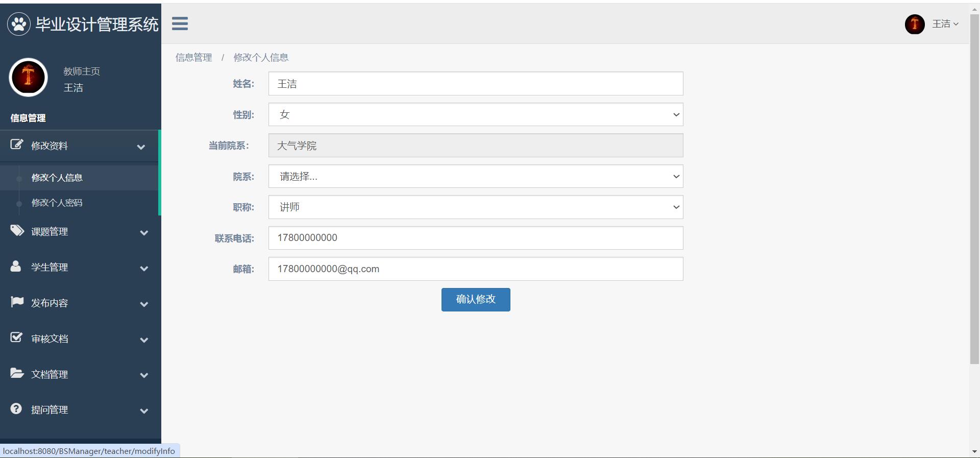Viewport: 980px width, 458px height.
Task: Click the 信息管理 breadcrumb link
Action: click(x=193, y=58)
